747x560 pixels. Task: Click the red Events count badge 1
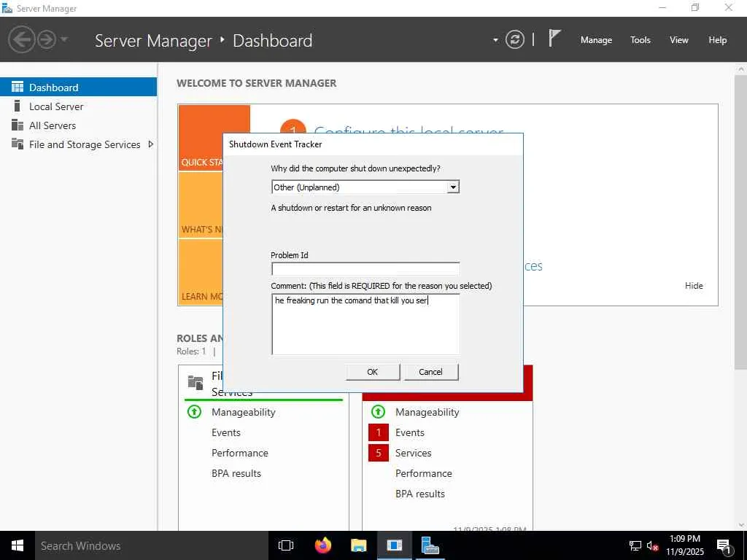pyautogui.click(x=379, y=432)
